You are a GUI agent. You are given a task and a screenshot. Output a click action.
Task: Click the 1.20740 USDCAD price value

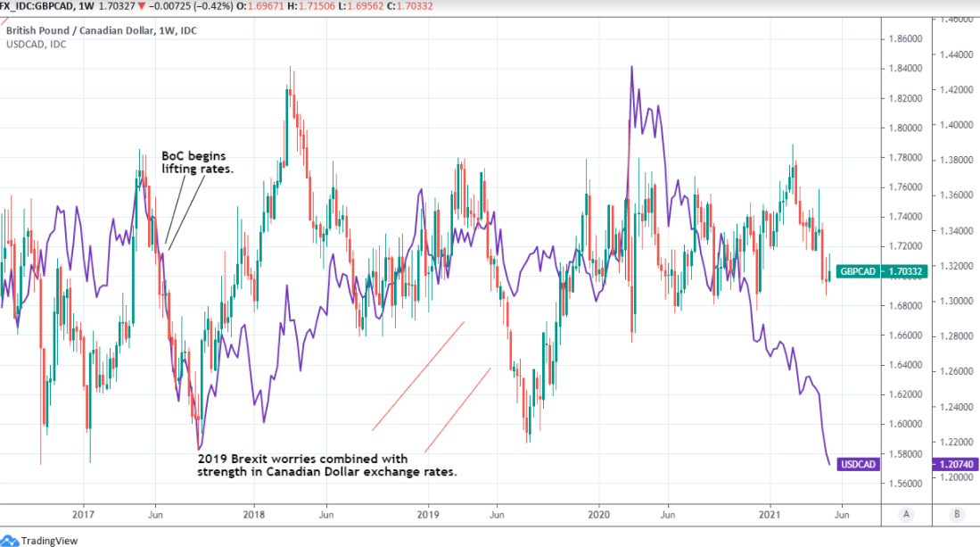point(956,465)
